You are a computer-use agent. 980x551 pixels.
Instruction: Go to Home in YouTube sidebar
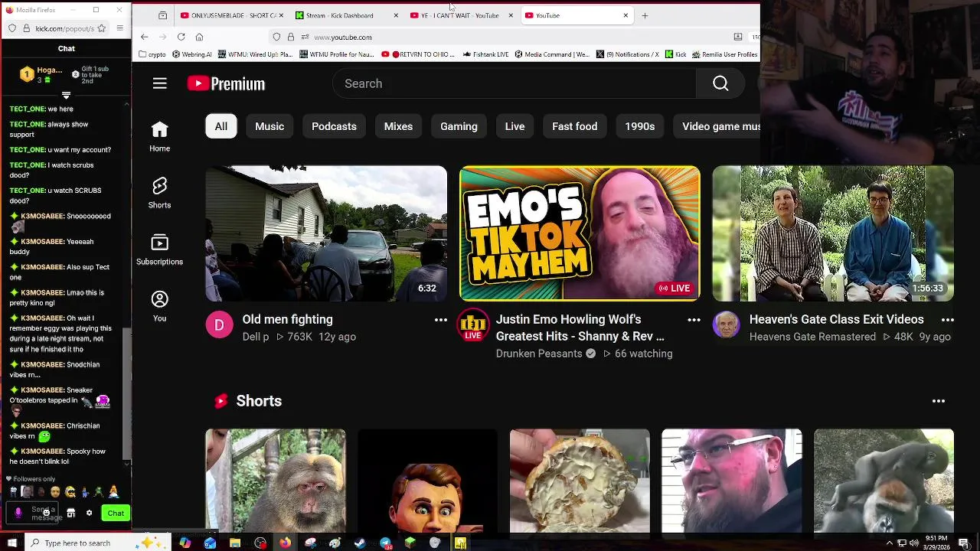(x=159, y=137)
